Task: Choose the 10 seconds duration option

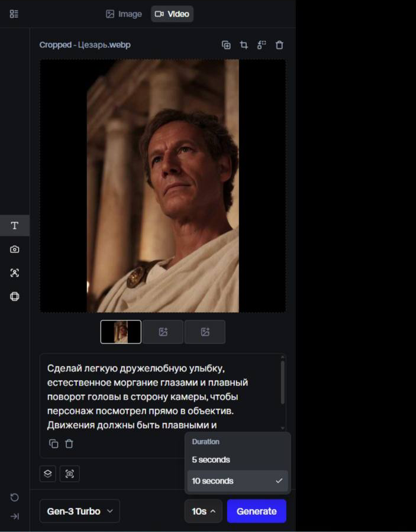Action: 238,481
